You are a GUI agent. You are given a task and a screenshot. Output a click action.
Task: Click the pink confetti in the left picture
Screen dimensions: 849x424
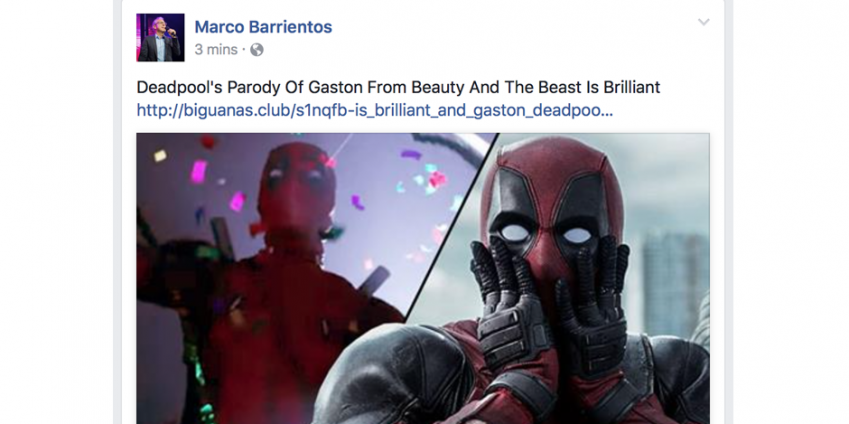point(198,172)
